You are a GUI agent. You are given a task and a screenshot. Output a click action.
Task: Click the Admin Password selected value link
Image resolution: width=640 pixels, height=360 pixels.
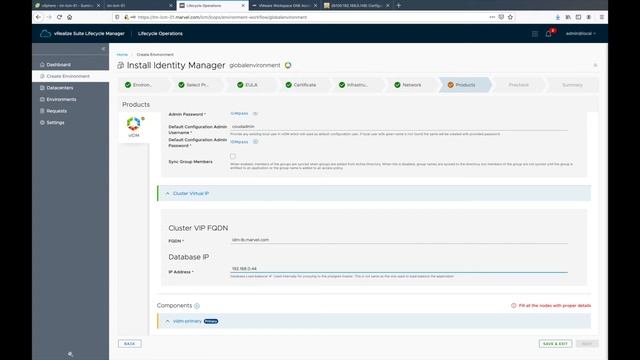point(239,113)
